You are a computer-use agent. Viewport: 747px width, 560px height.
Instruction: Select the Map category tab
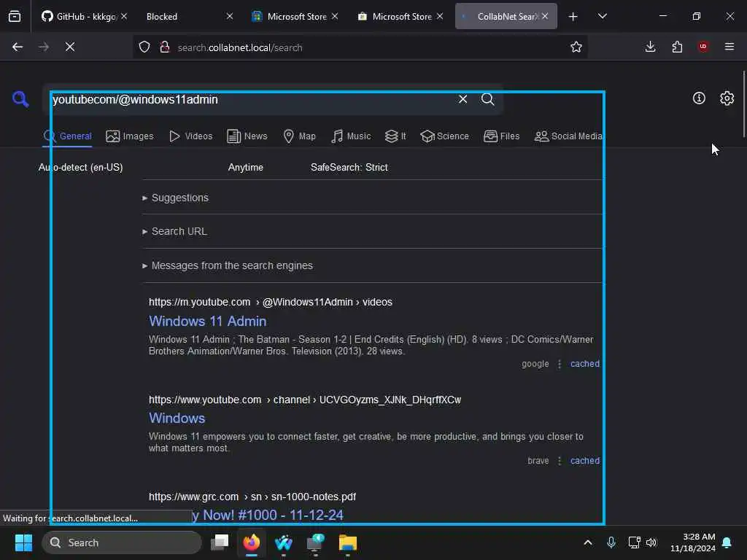299,136
